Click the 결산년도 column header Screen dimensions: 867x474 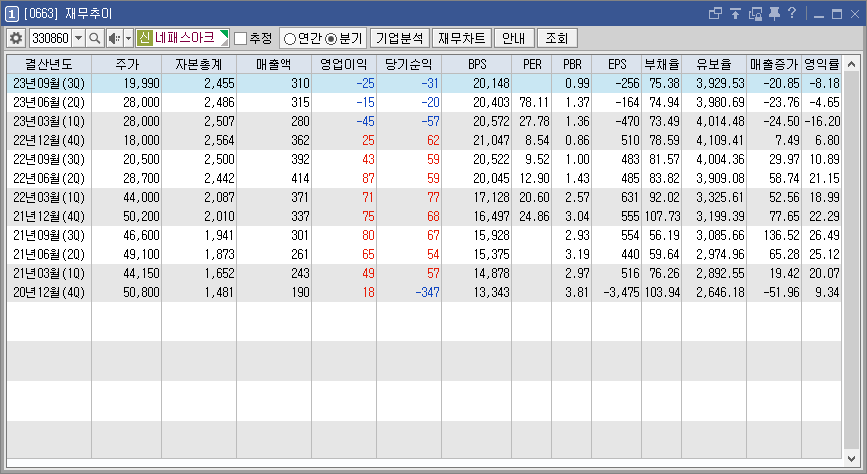tap(49, 64)
